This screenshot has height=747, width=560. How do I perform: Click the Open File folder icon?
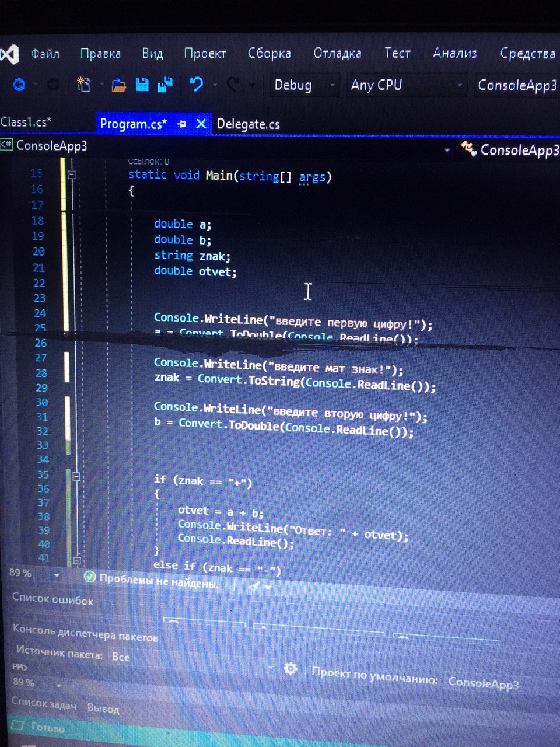pyautogui.click(x=119, y=85)
